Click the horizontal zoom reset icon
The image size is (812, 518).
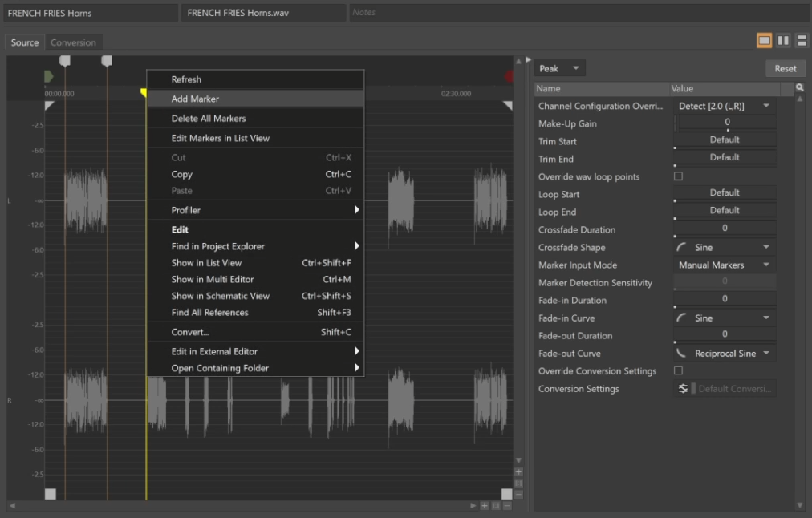click(x=496, y=506)
